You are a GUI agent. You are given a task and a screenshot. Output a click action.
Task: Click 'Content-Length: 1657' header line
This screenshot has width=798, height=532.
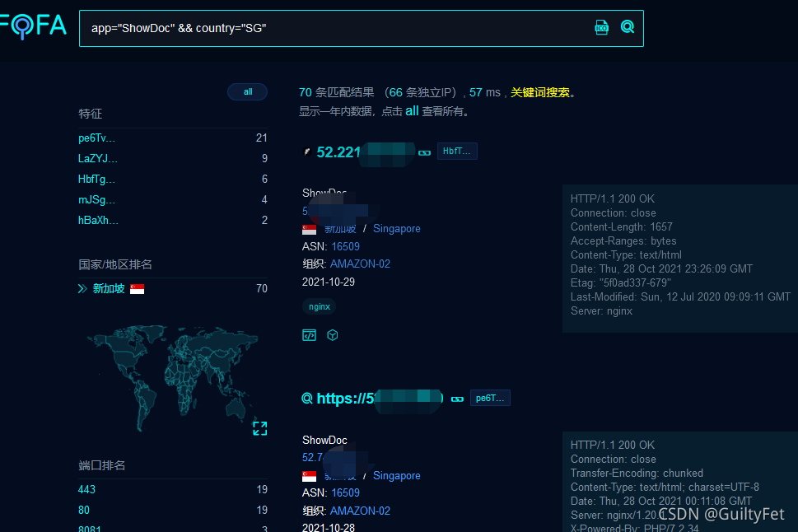click(622, 226)
